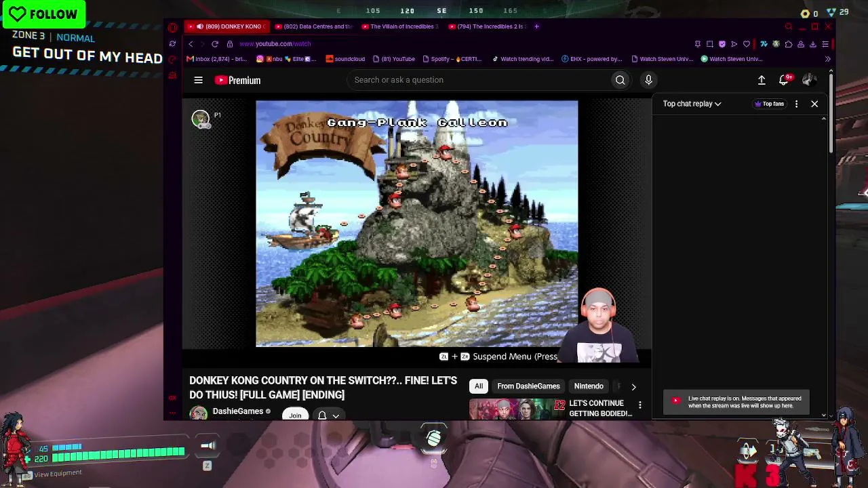Open the browser extensions puzzle icon
This screenshot has width=868, height=488.
click(x=789, y=44)
